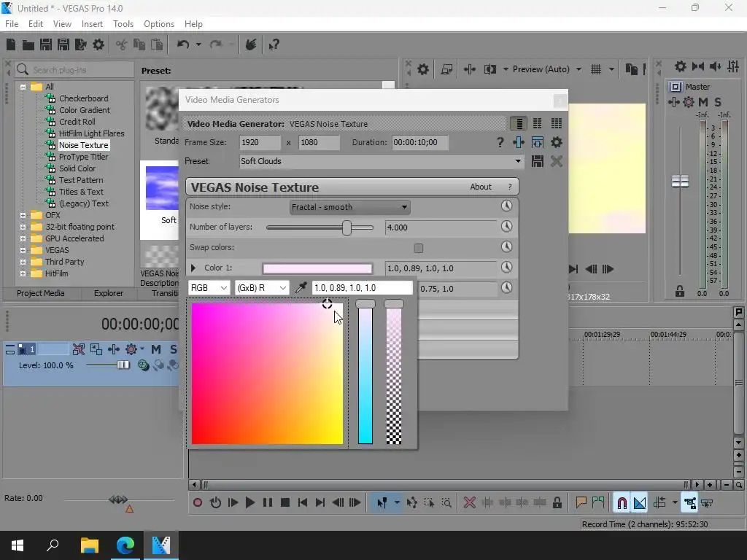Toggle Solo S on Master bus
This screenshot has width=747, height=560.
pos(718,102)
